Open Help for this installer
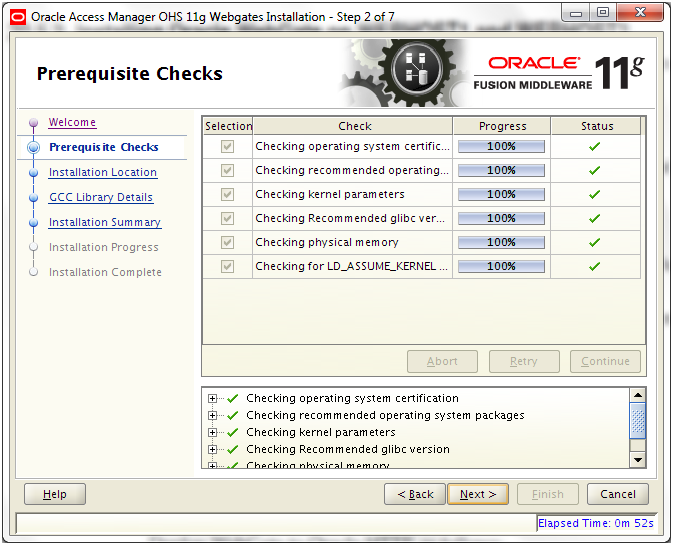Image resolution: width=673 pixels, height=545 pixels. (x=55, y=494)
